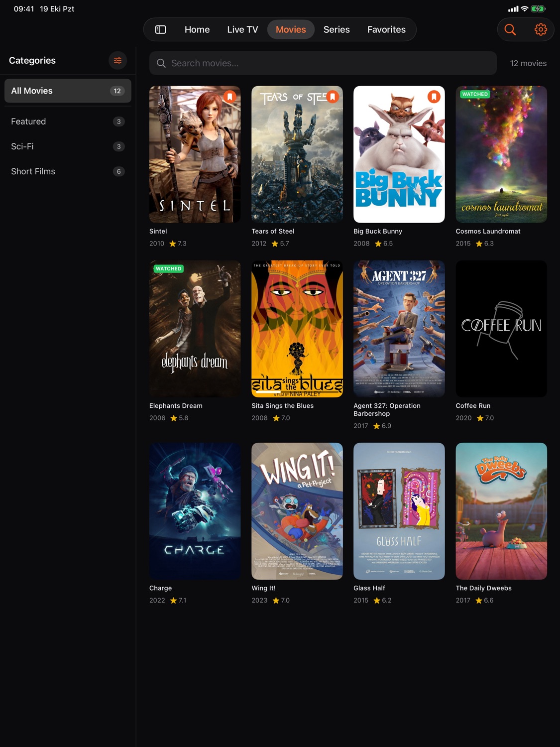Click the "12 movies" count label
The height and width of the screenshot is (747, 560).
click(528, 63)
